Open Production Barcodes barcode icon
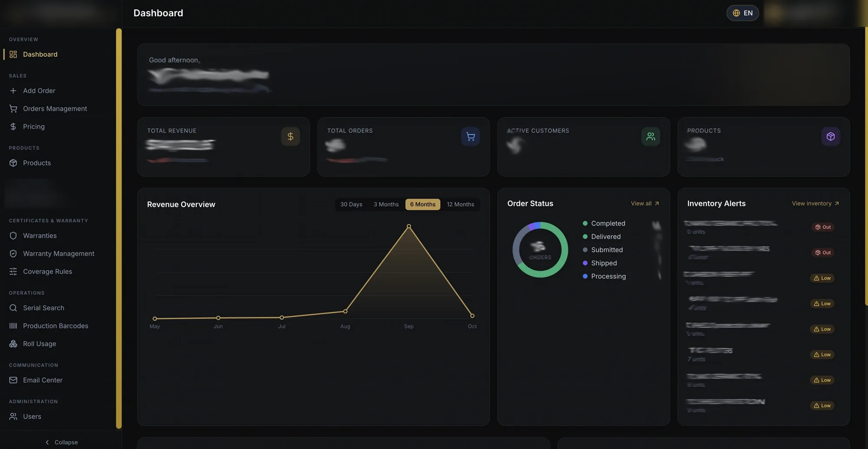The image size is (868, 449). tap(13, 326)
